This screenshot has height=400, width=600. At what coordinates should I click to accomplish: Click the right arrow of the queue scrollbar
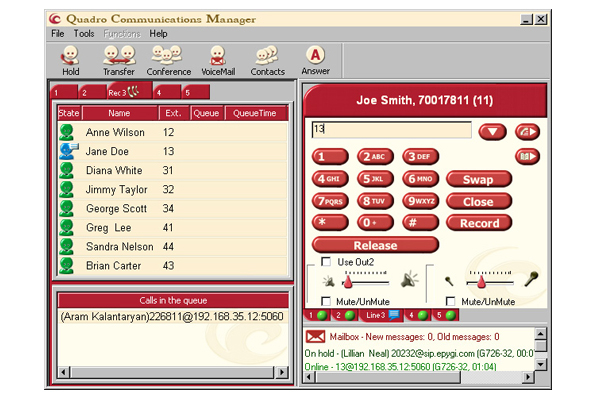click(x=282, y=372)
